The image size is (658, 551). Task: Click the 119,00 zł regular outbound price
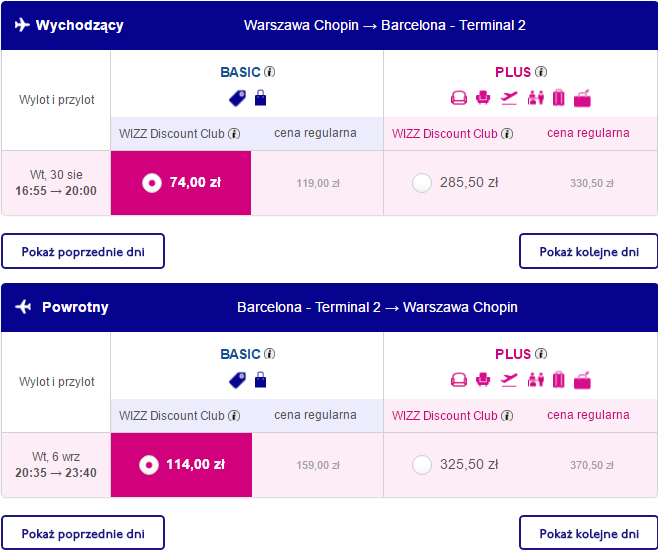(318, 183)
